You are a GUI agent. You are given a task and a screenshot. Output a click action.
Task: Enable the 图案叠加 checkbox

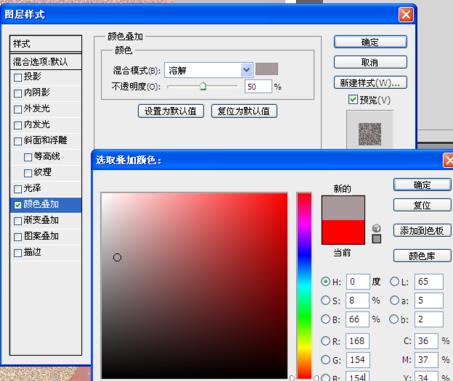pyautogui.click(x=18, y=237)
